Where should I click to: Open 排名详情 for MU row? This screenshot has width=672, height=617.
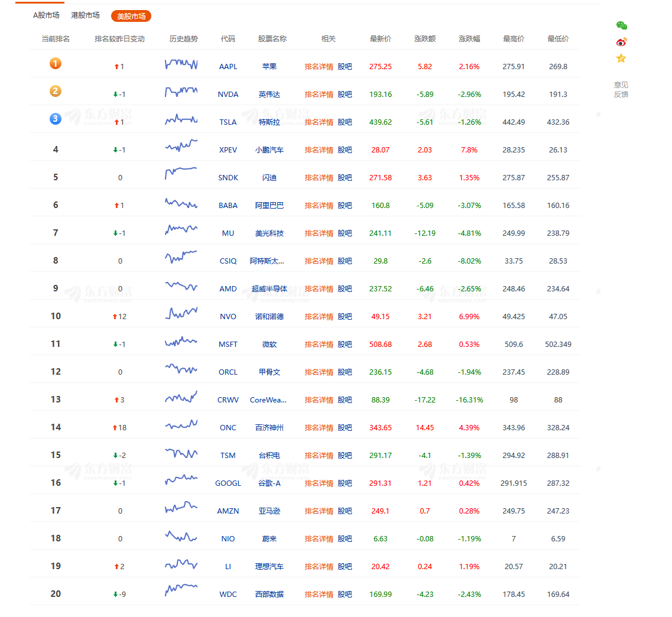click(319, 233)
